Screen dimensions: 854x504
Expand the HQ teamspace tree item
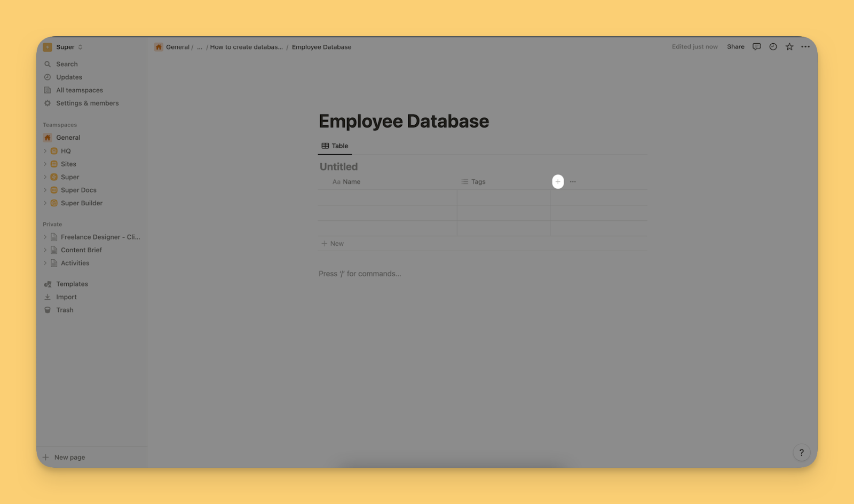(45, 151)
